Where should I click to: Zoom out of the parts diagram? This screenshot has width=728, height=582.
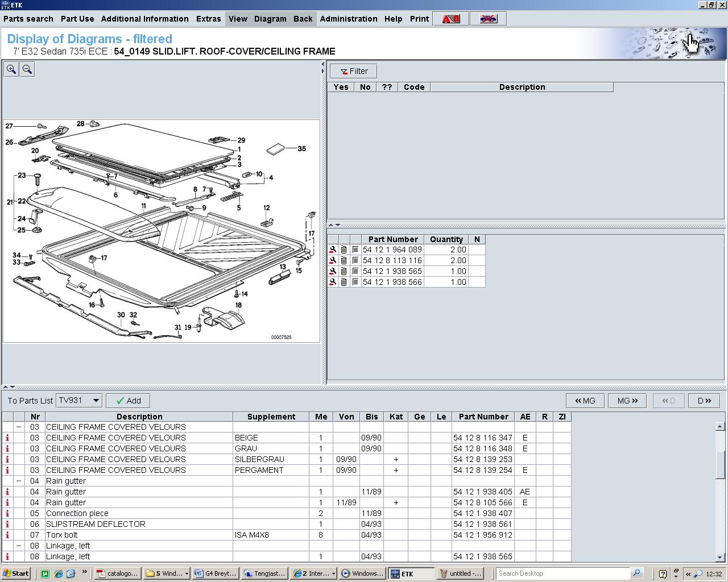[27, 69]
